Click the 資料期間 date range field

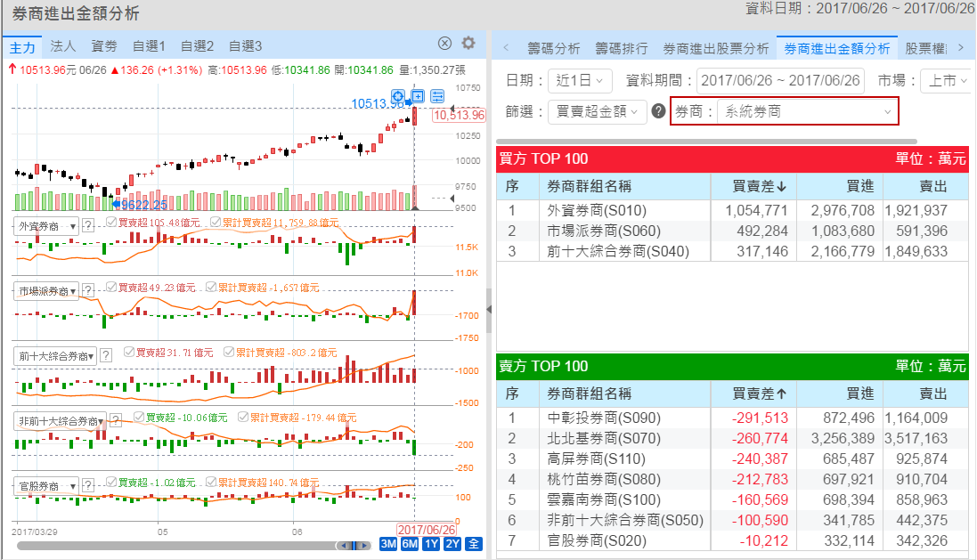click(x=780, y=80)
